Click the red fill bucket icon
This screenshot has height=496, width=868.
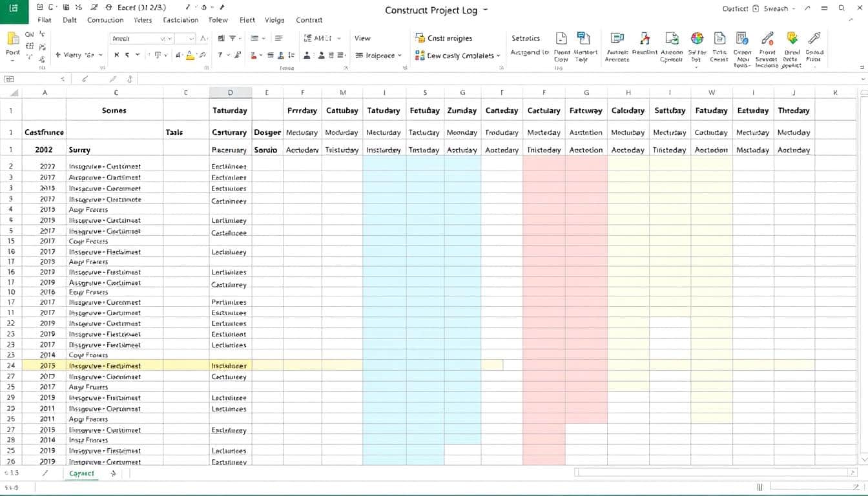[254, 56]
